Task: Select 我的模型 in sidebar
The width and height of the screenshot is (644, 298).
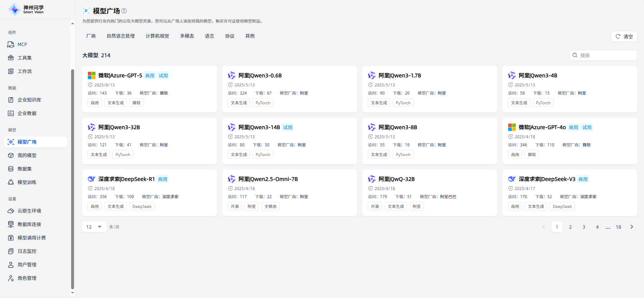Action: [27, 155]
